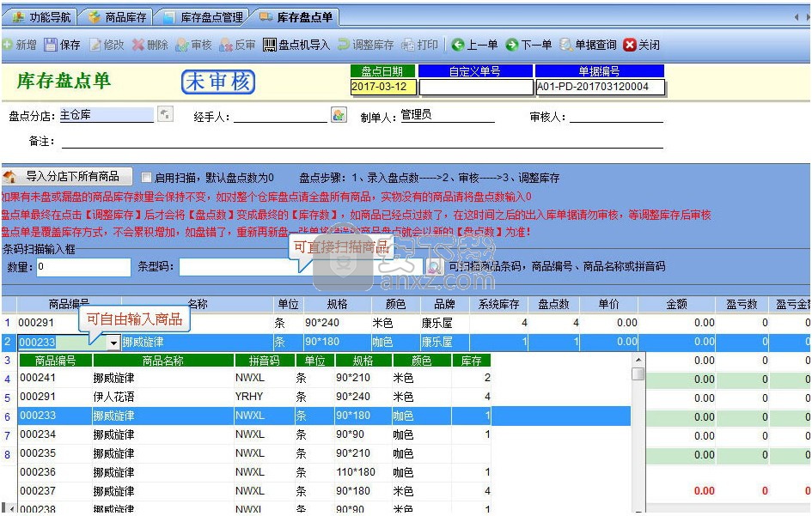Go to next document with 下一单

click(x=528, y=45)
